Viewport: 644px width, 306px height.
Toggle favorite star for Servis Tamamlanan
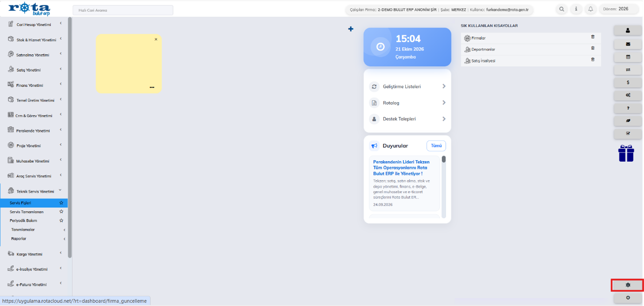click(61, 212)
